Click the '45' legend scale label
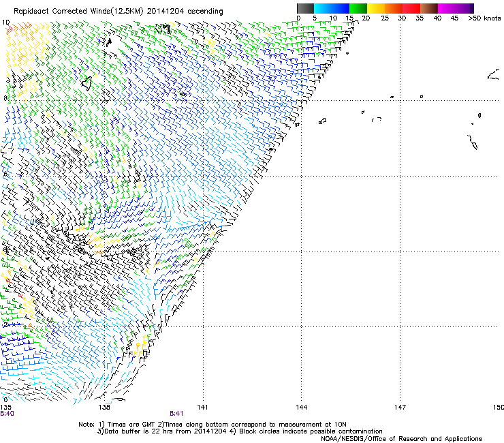The width and height of the screenshot is (504, 443). [454, 18]
